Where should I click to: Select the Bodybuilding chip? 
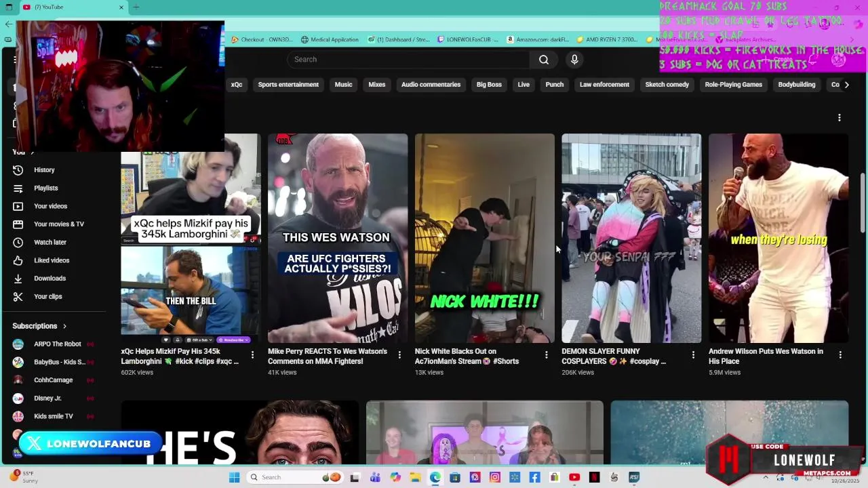tap(797, 85)
